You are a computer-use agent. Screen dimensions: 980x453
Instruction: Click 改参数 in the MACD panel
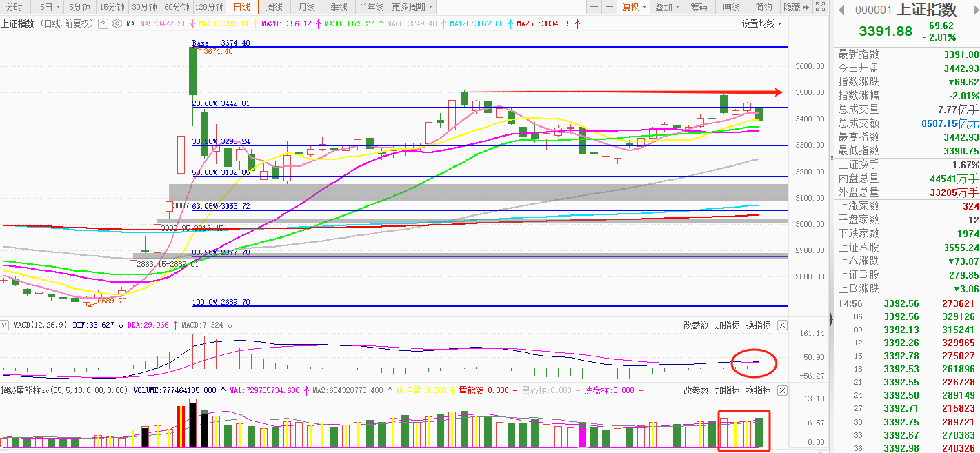pyautogui.click(x=696, y=325)
